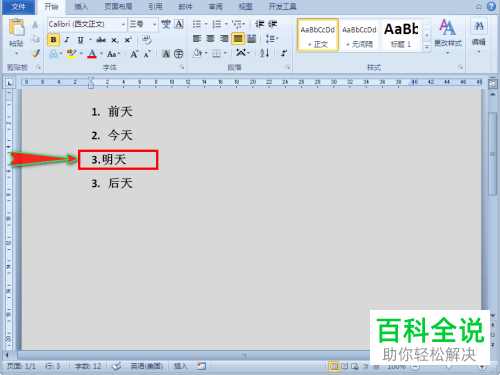The width and height of the screenshot is (500, 375).
Task: Click the shading paint bucket color button
Action: (x=197, y=53)
